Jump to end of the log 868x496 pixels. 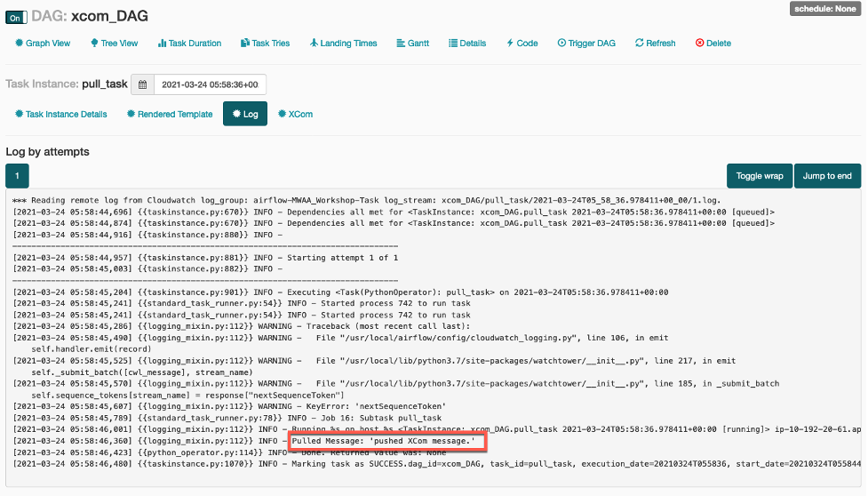(x=827, y=176)
